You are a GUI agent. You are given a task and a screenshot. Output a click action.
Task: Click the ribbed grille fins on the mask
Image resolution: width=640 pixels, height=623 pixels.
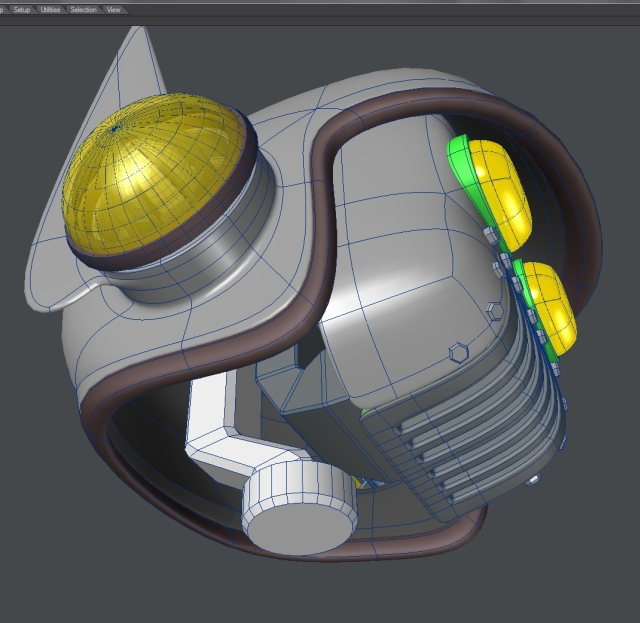point(470,440)
